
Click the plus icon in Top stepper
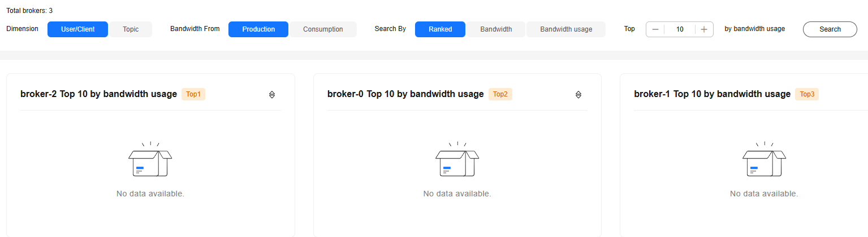pyautogui.click(x=704, y=29)
